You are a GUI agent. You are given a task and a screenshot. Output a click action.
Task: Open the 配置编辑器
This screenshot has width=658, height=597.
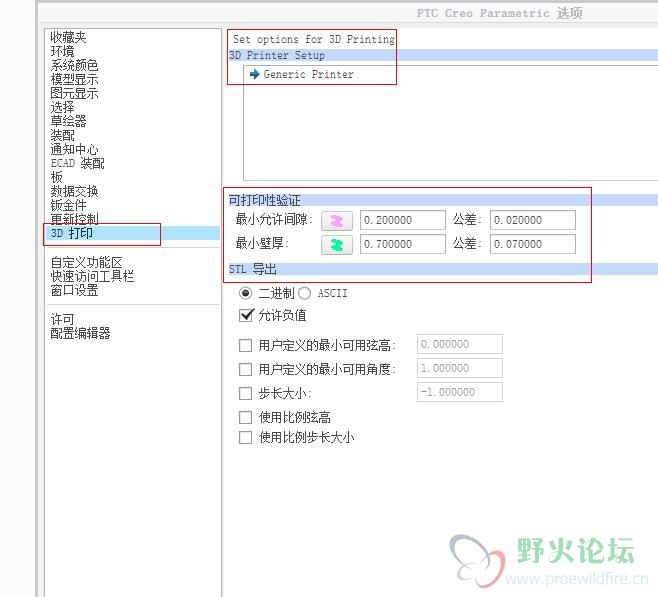80,334
